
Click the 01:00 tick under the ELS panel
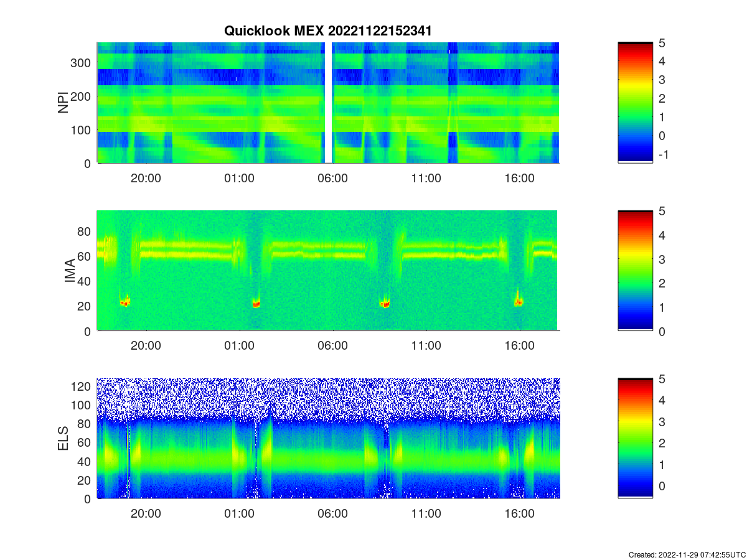239,514
